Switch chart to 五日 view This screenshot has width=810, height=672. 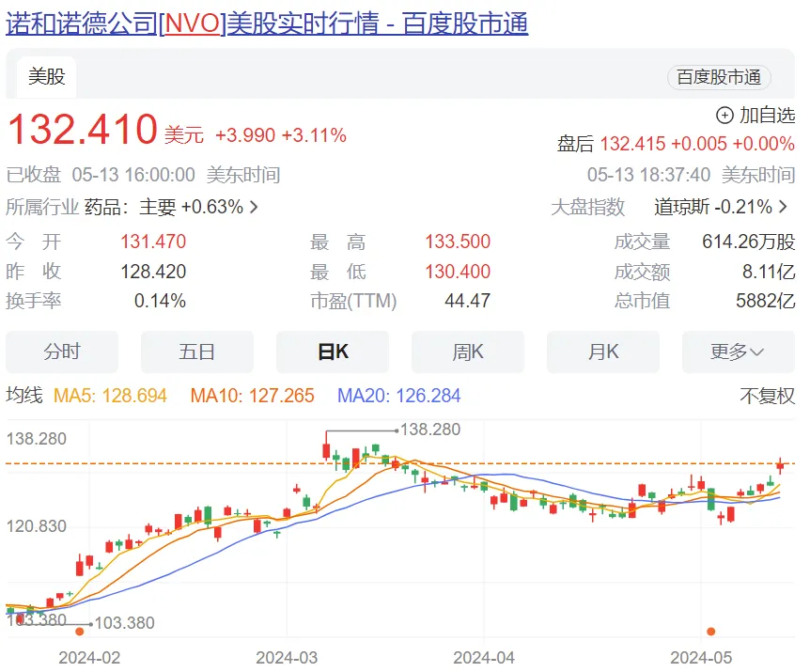click(197, 352)
